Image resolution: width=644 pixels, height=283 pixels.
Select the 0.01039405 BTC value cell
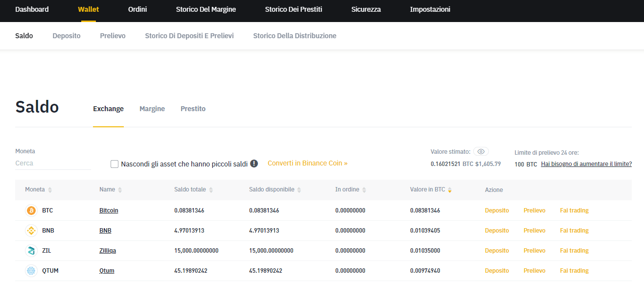point(425,231)
